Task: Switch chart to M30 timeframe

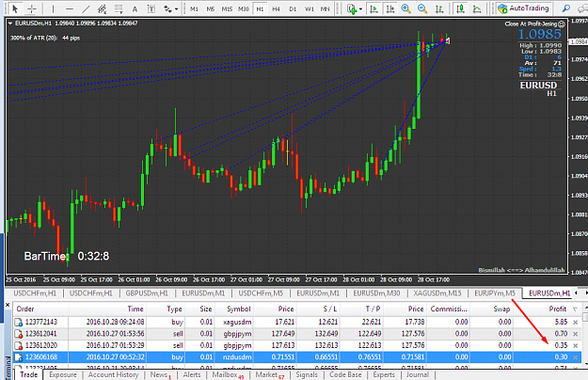Action: point(244,8)
